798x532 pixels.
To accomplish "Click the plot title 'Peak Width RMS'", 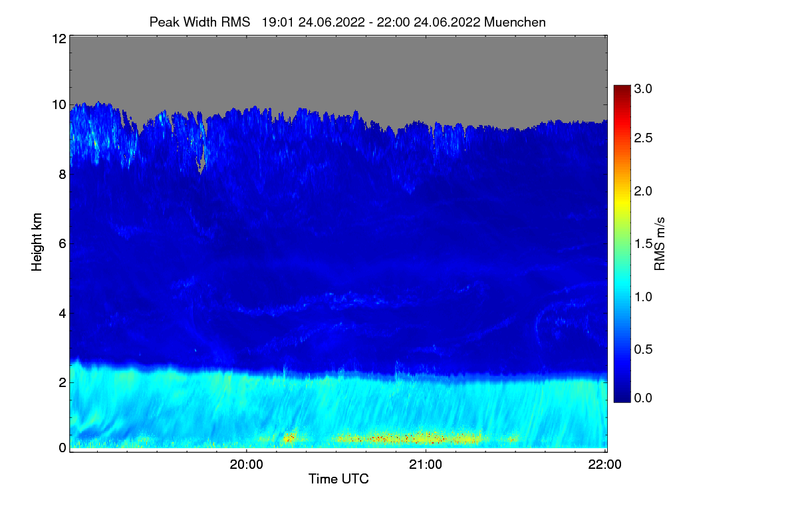I will [x=199, y=22].
